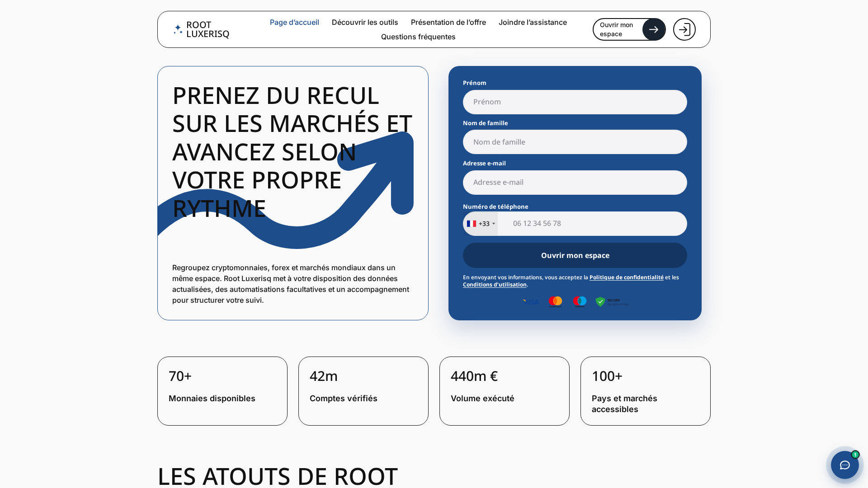Open Questions fréquentes menu item
This screenshot has width=868, height=488.
click(418, 37)
